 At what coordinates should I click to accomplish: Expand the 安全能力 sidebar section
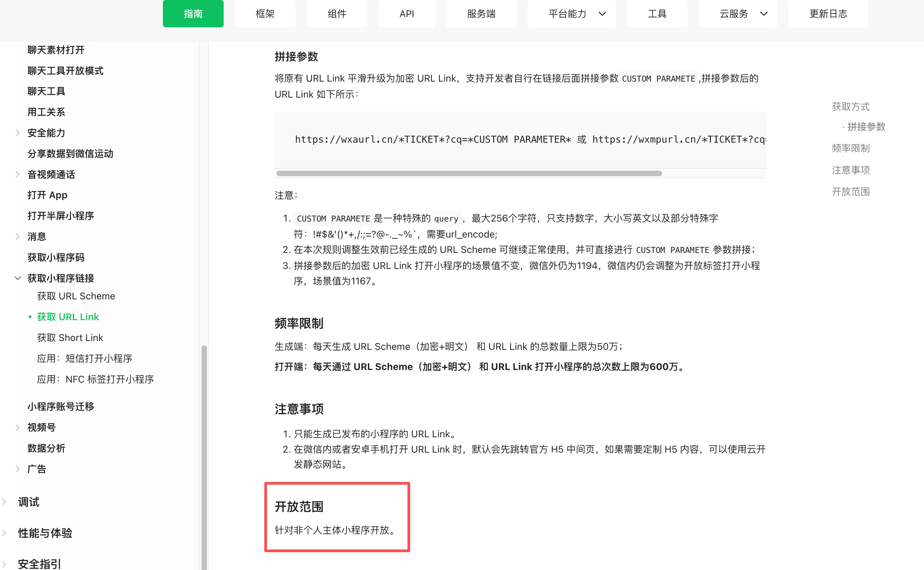tap(17, 133)
